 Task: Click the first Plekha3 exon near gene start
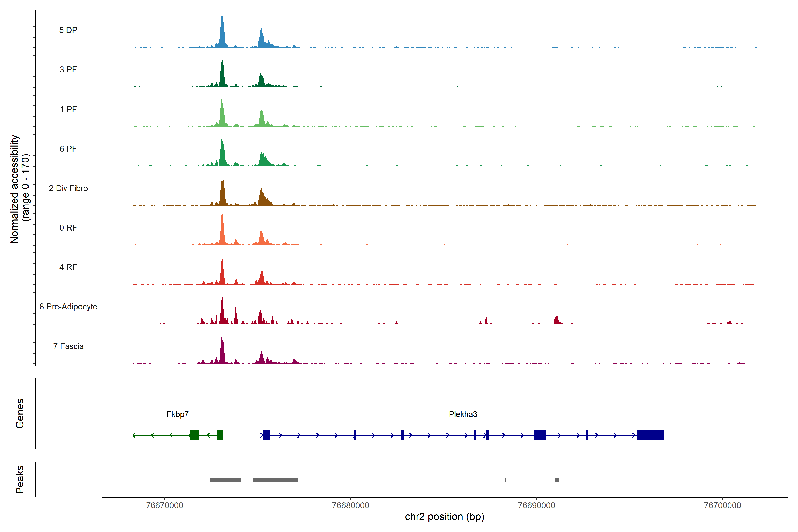coord(266,435)
